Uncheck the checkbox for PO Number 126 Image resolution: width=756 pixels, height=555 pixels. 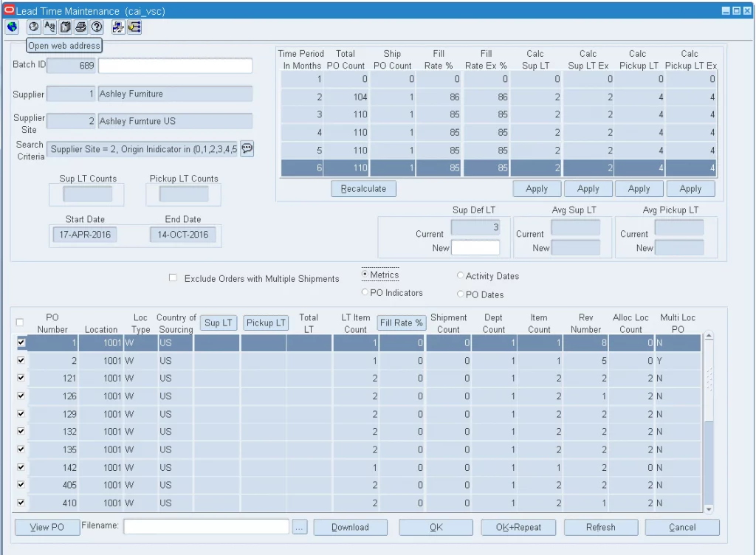click(x=21, y=396)
